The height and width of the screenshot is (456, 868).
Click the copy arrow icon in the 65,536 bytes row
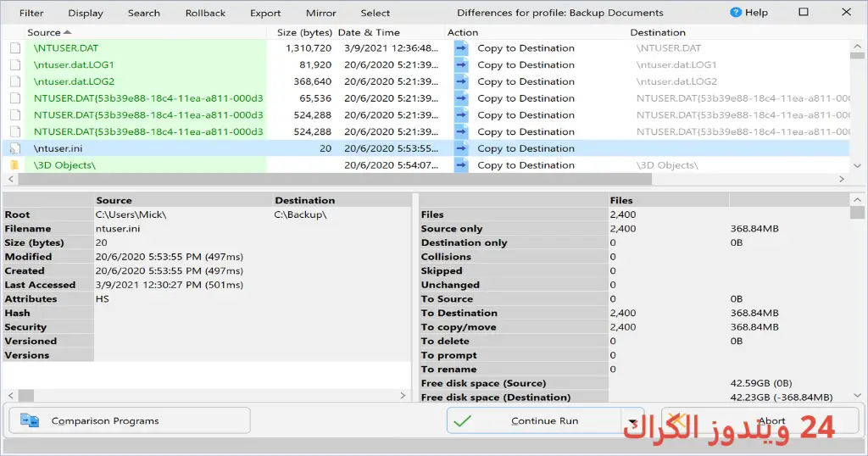461,98
